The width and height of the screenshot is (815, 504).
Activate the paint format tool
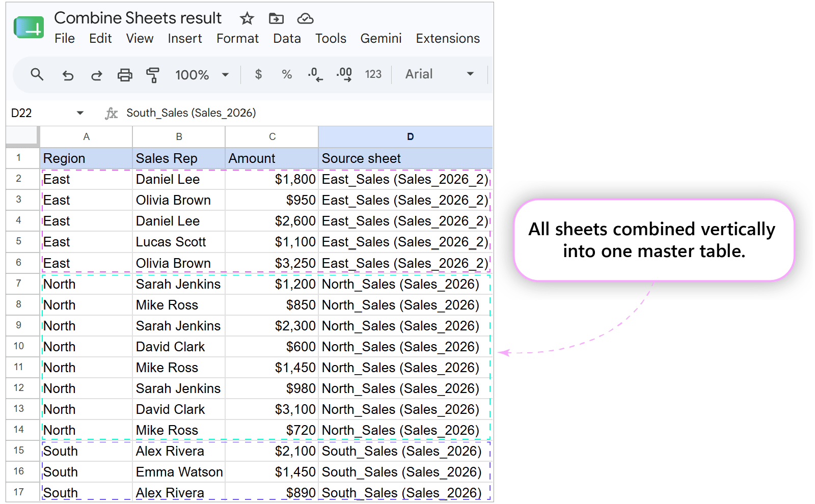(153, 75)
